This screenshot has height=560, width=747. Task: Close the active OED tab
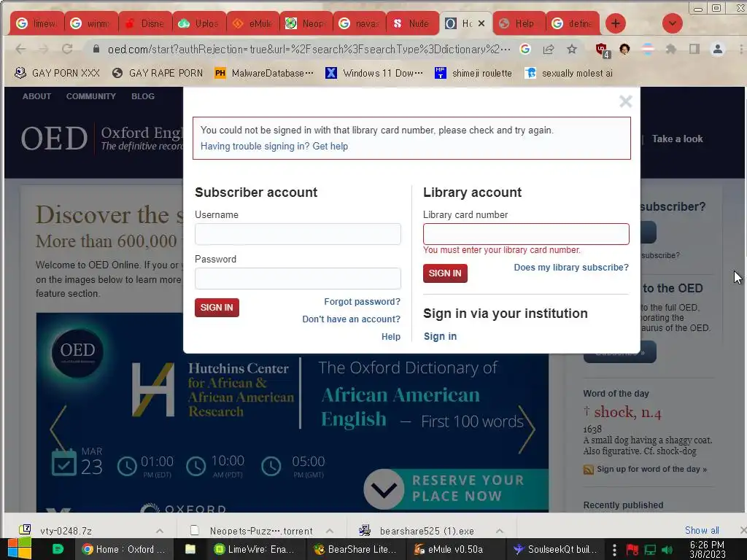pyautogui.click(x=481, y=23)
